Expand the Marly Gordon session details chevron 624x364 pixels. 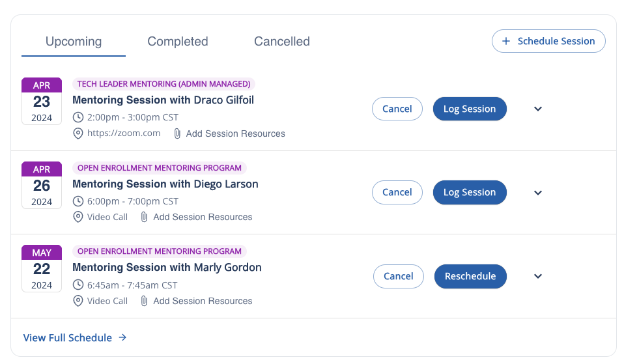pyautogui.click(x=538, y=276)
